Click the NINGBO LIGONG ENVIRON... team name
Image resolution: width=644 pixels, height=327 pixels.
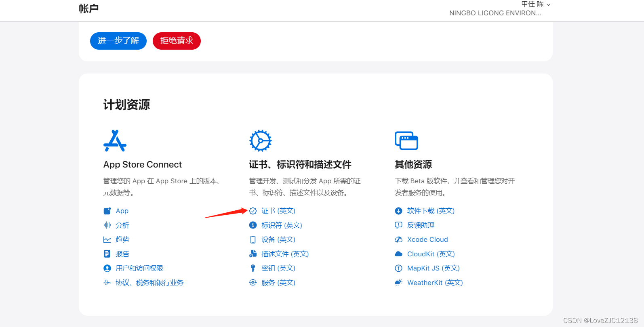point(495,13)
